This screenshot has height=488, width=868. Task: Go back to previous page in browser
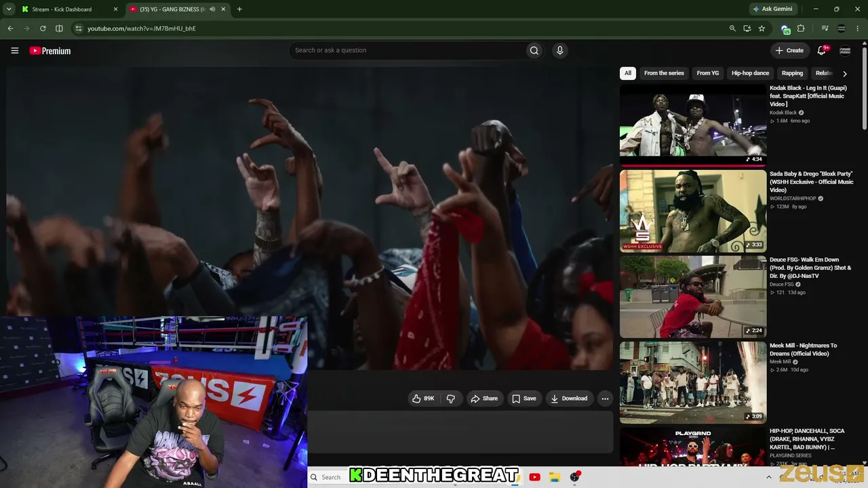[x=10, y=28]
